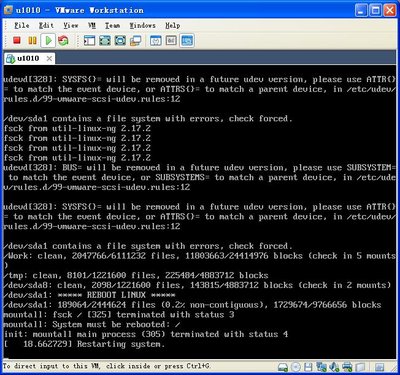Click the appliance view toolbar icon

click(171, 41)
